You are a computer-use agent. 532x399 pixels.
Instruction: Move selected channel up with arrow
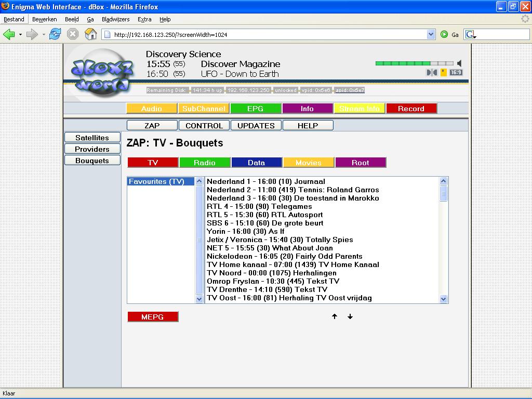point(335,316)
